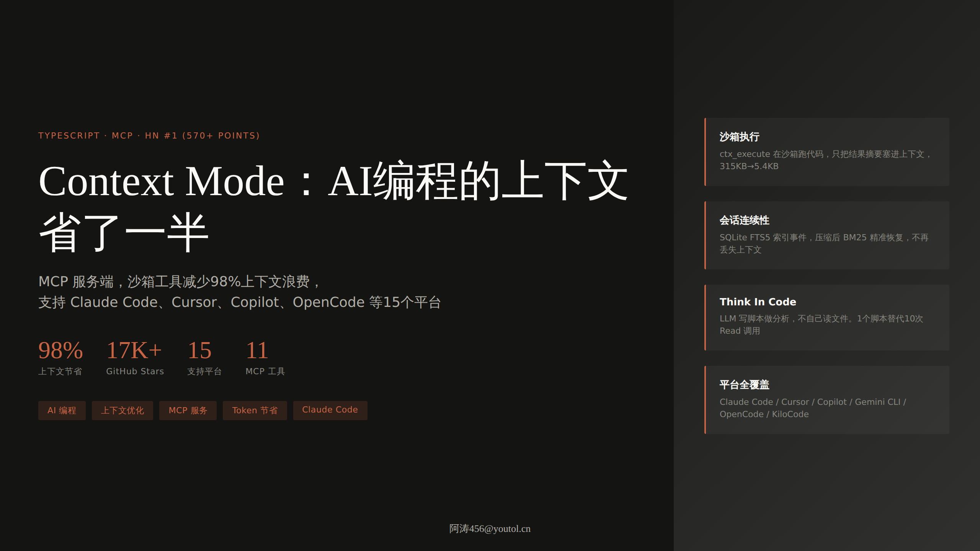Select the 15 支持平台 stat
Viewport: 980px width, 551px height.
(204, 358)
